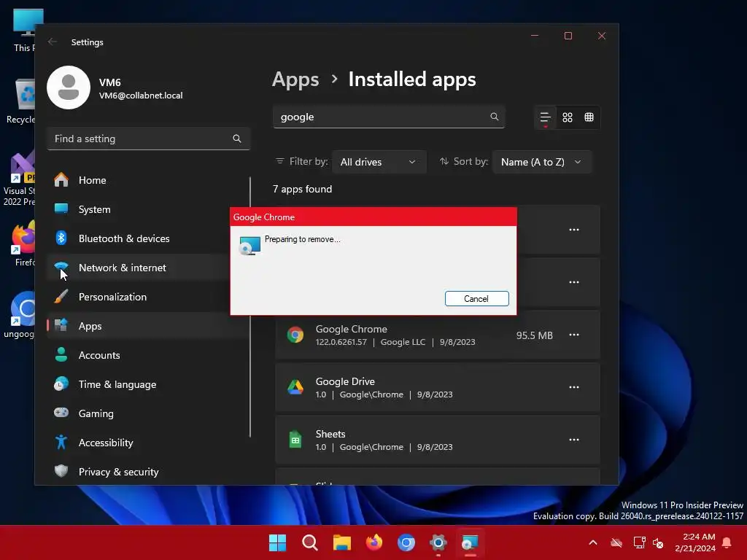The image size is (747, 560).
Task: Open the Windows Start menu
Action: point(277,542)
